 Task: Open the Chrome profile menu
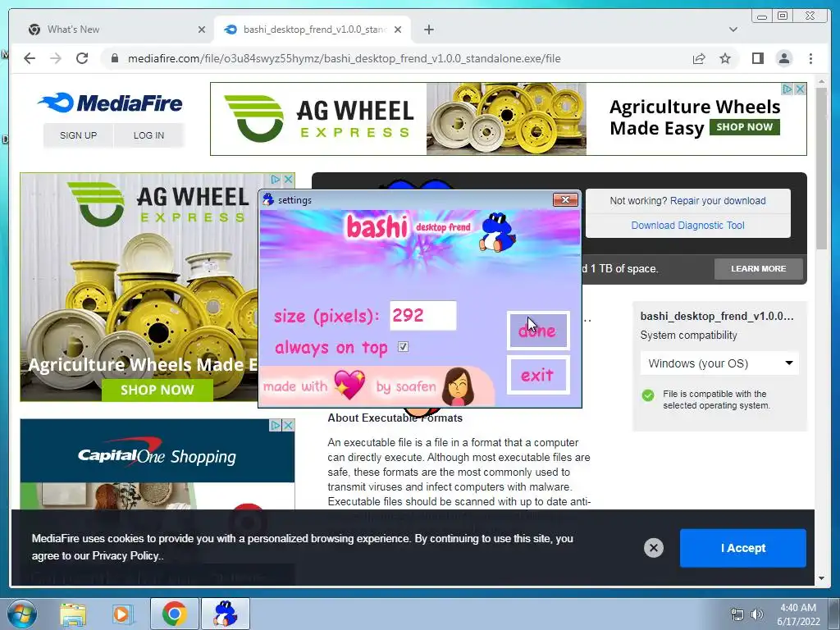(x=784, y=58)
